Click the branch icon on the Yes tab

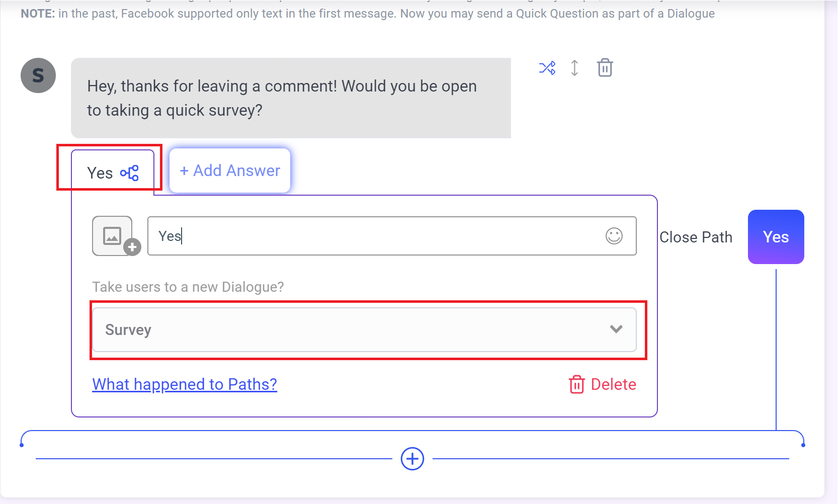point(129,173)
